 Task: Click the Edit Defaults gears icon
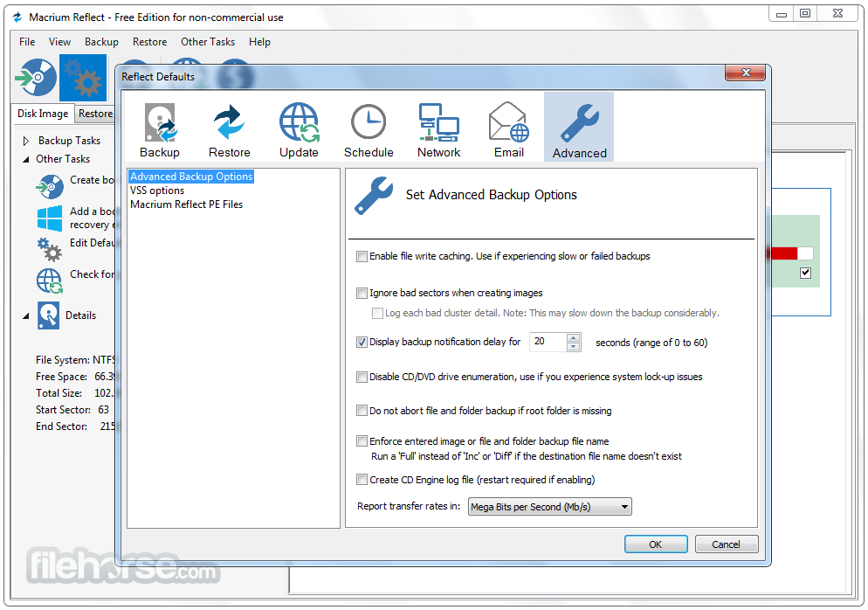(x=50, y=250)
